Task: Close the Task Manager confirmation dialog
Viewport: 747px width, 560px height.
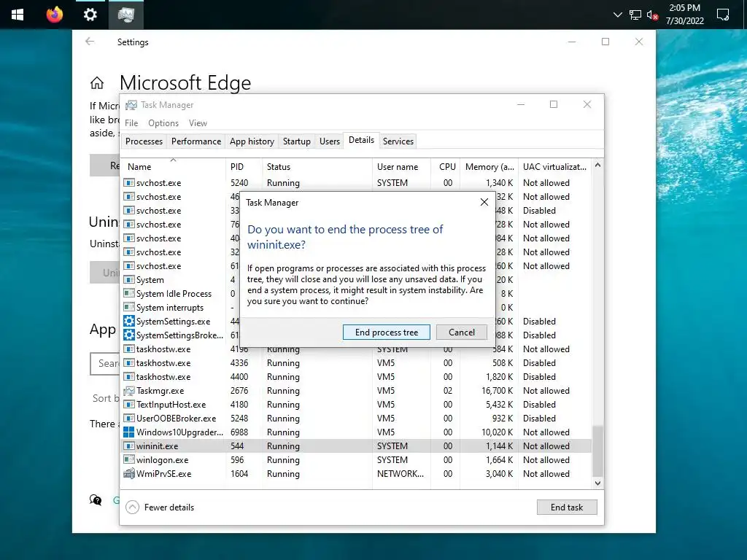Action: point(484,202)
